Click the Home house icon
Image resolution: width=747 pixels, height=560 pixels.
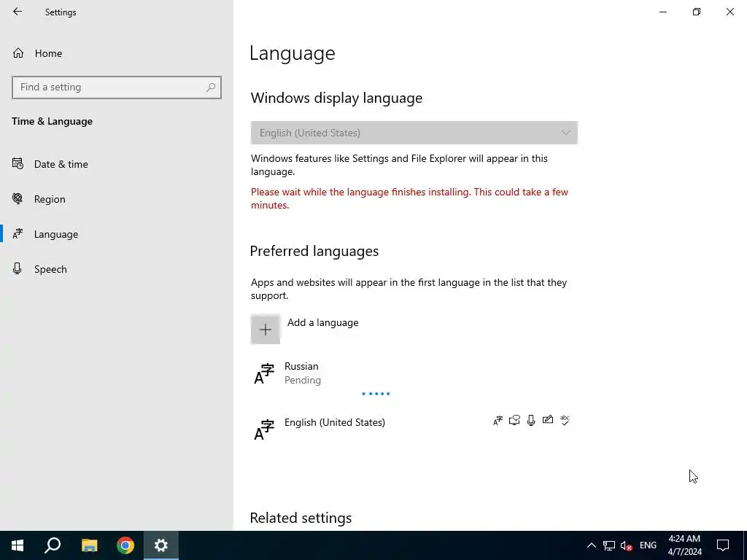[18, 52]
